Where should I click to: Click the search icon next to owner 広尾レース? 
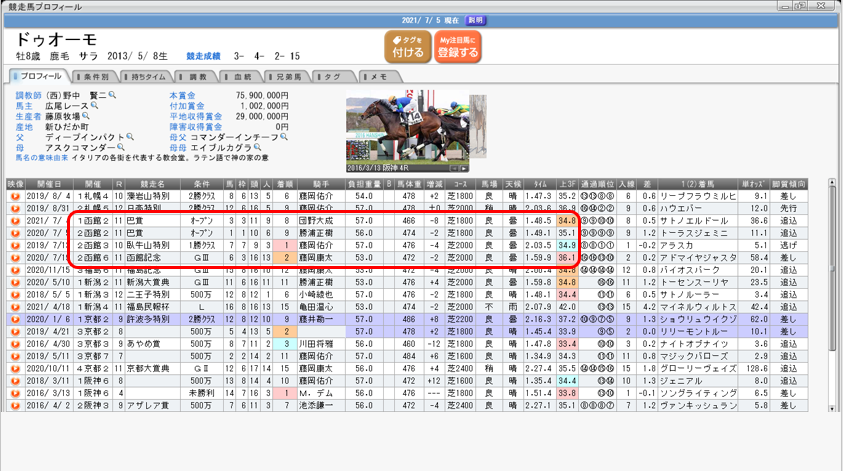pos(94,104)
